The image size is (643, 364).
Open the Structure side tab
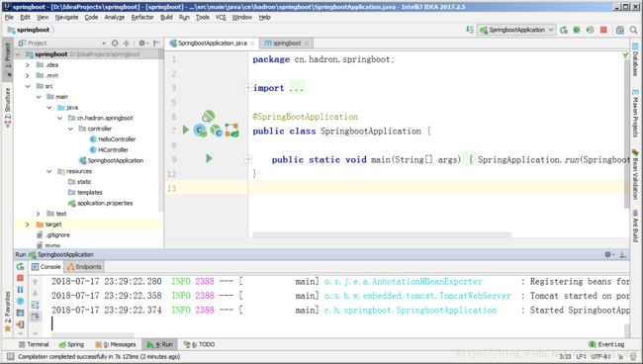pyautogui.click(x=7, y=108)
